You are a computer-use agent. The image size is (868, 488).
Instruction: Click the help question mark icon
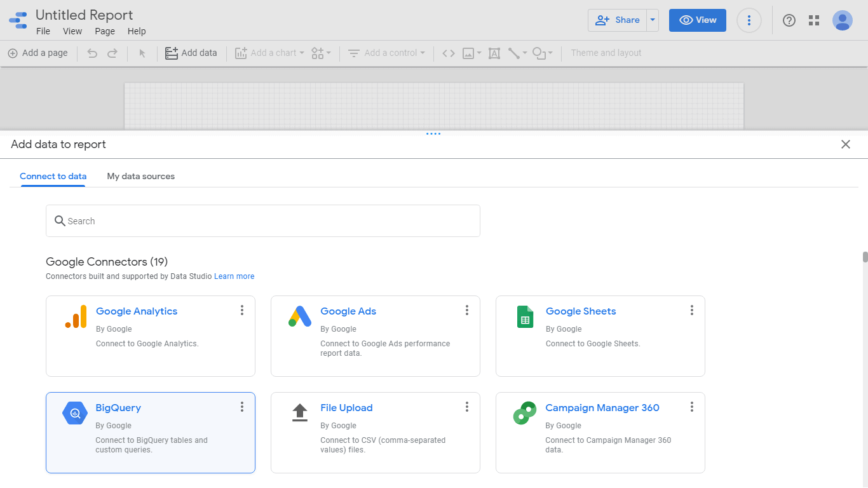[x=789, y=20]
